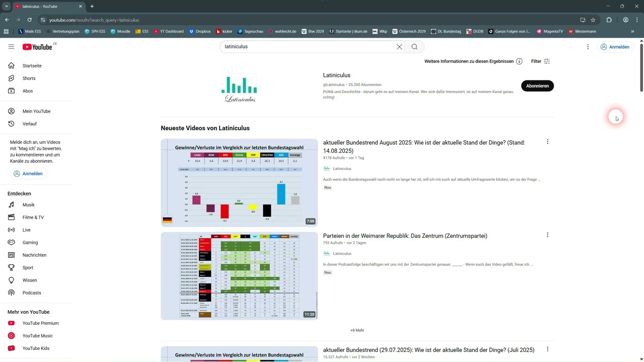Expand the +8 Mehr videos link
Viewport: 644px width, 362px height.
pyautogui.click(x=357, y=330)
